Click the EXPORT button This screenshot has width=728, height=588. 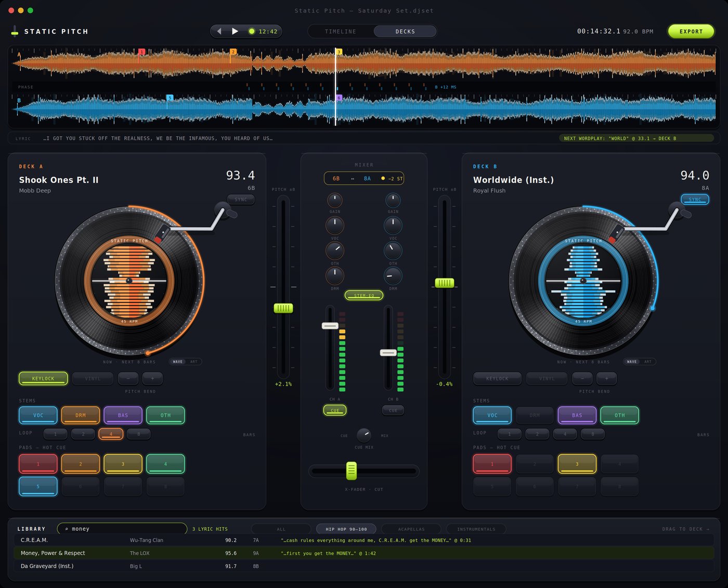691,31
